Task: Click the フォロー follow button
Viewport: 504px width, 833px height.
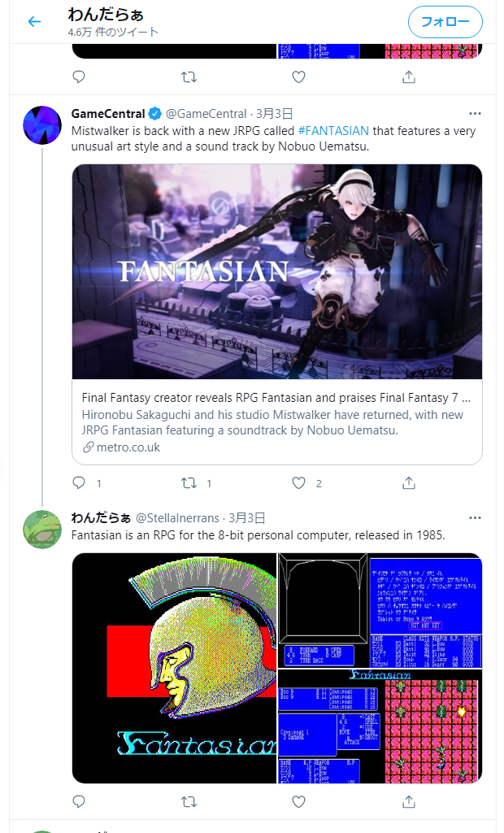Action: 445,22
